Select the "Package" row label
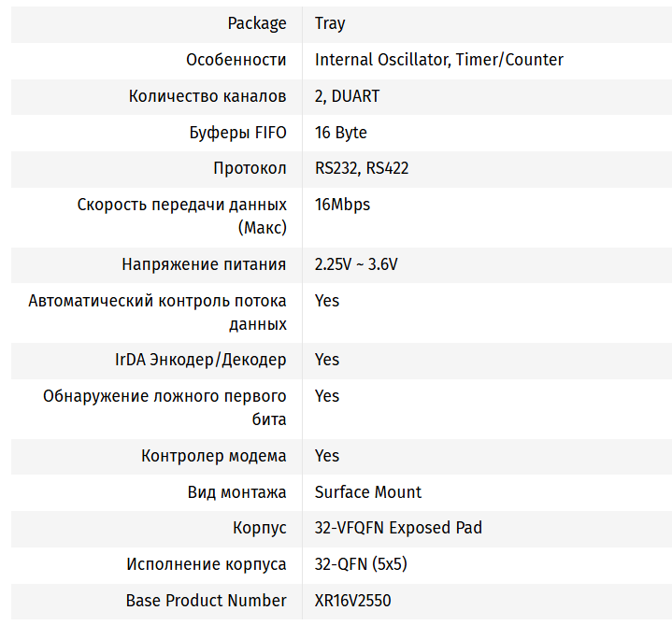The image size is (672, 625). pos(257,23)
